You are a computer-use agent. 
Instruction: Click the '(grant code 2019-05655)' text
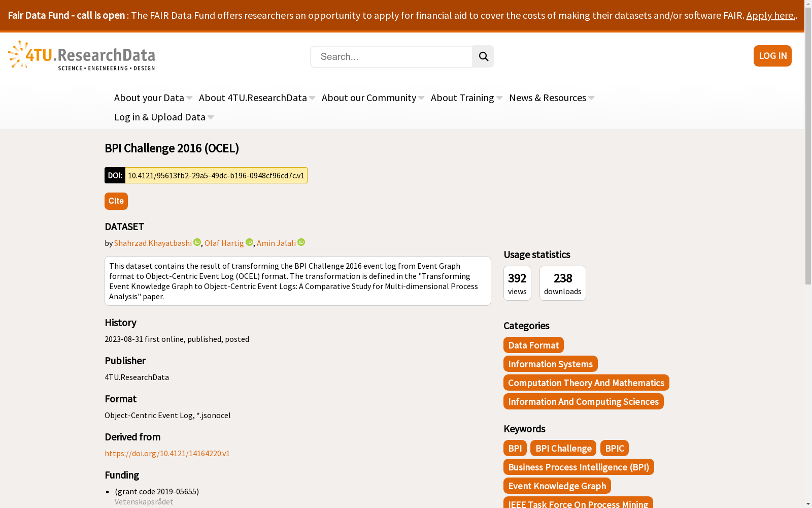(x=157, y=491)
